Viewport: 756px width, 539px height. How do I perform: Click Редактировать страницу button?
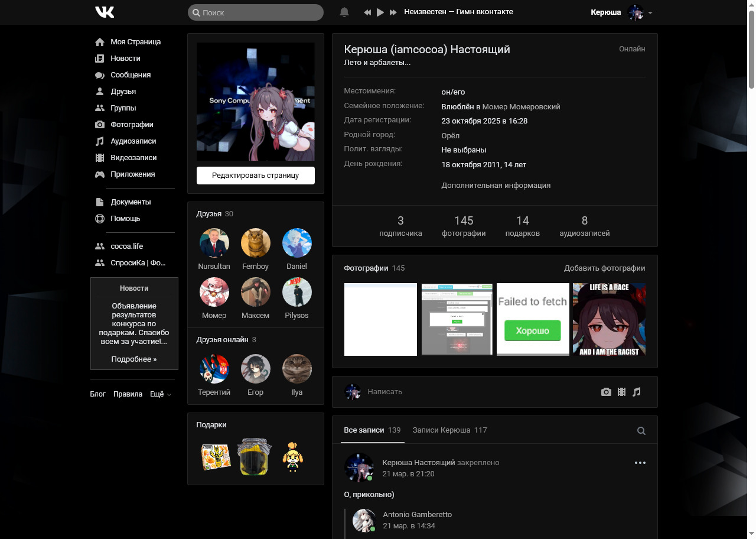point(256,176)
